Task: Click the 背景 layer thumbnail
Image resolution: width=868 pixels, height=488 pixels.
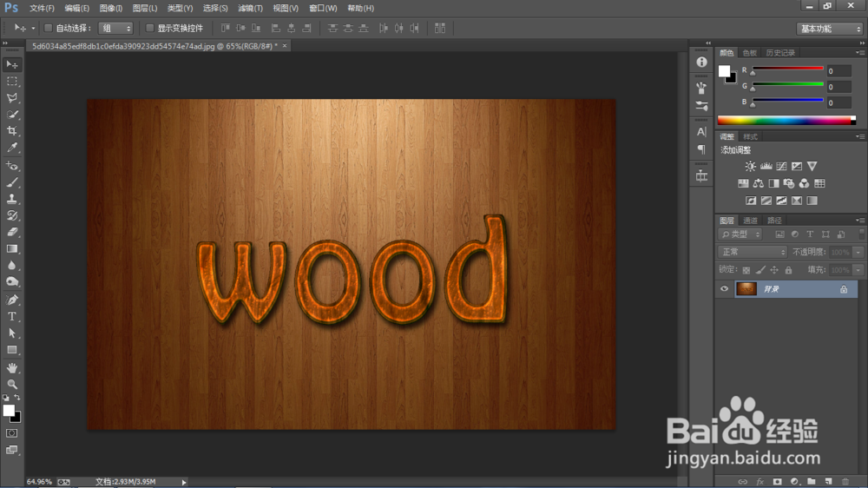Action: coord(746,288)
